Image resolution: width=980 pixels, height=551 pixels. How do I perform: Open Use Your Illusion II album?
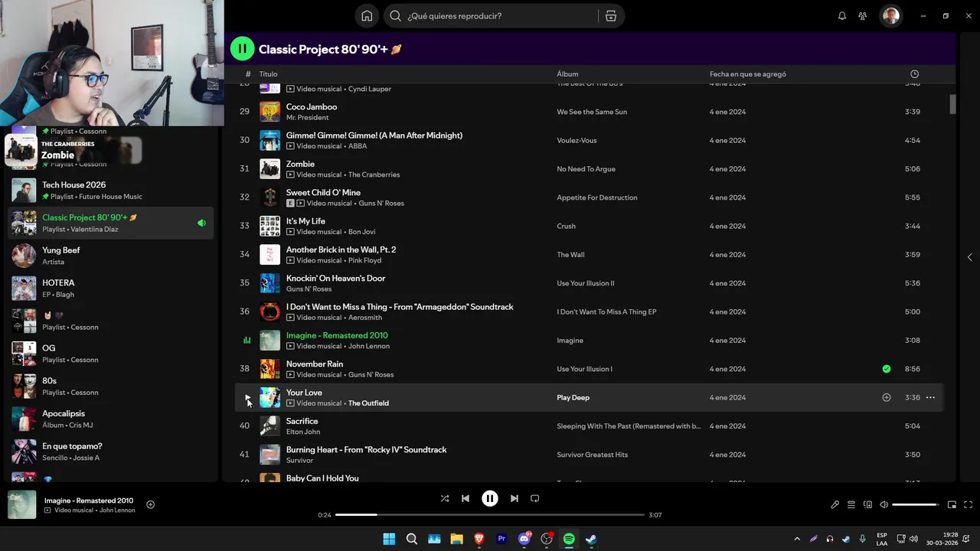click(586, 283)
